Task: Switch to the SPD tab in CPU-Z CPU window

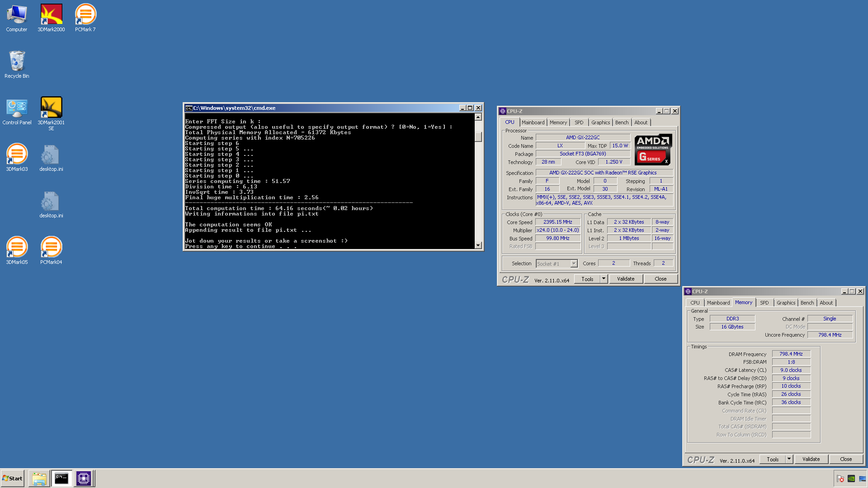Action: 579,122
